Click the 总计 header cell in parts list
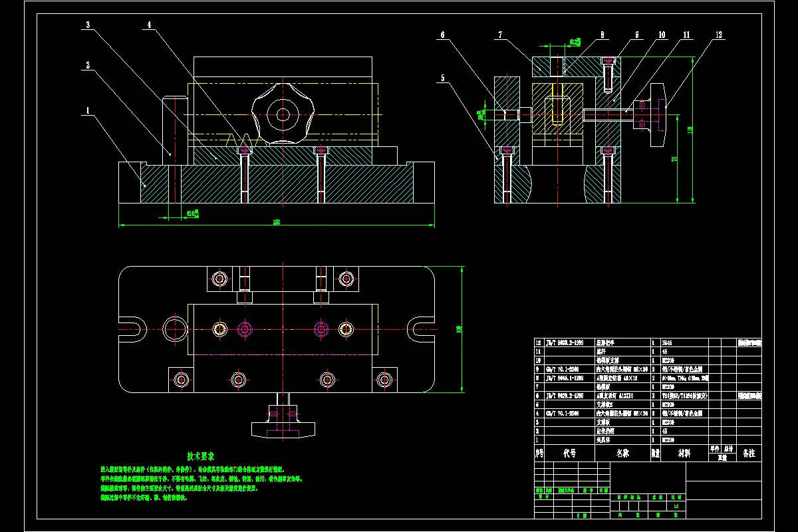The width and height of the screenshot is (798, 532). point(729,449)
